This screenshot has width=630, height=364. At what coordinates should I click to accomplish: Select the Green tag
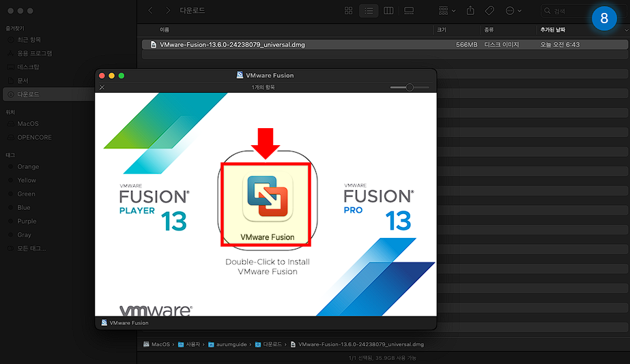point(26,194)
